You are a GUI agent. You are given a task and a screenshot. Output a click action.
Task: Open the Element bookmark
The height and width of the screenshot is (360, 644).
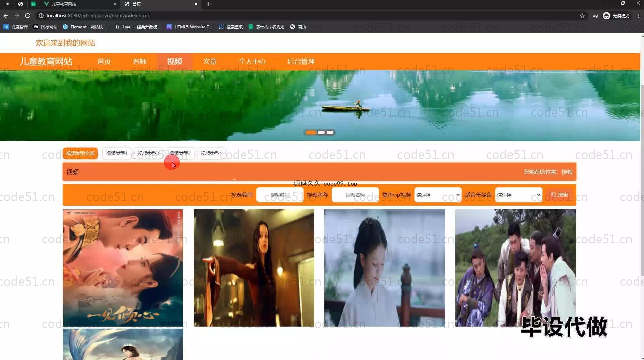(85, 27)
